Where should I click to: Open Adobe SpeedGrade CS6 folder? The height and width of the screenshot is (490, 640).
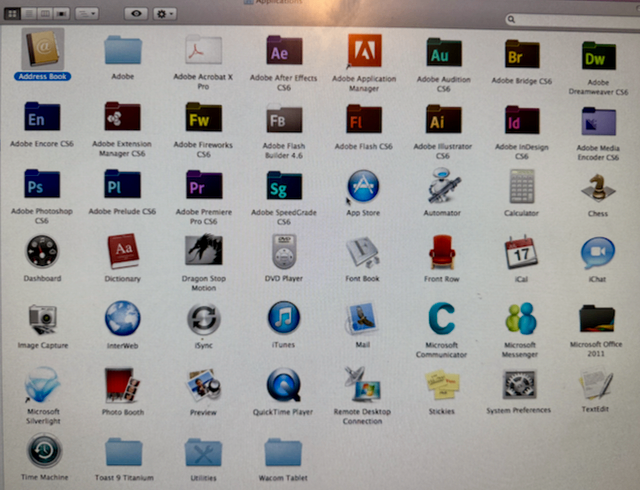click(284, 185)
